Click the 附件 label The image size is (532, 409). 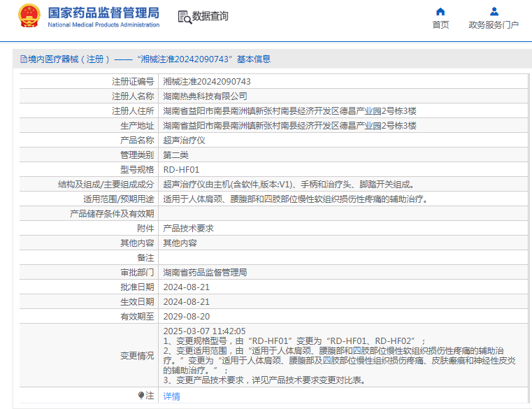coord(145,229)
